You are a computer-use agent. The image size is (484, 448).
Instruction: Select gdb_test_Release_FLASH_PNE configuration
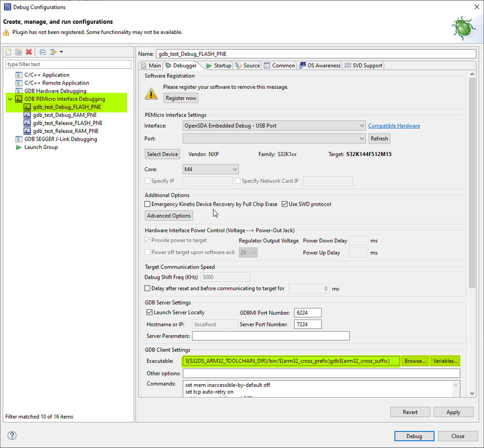67,123
